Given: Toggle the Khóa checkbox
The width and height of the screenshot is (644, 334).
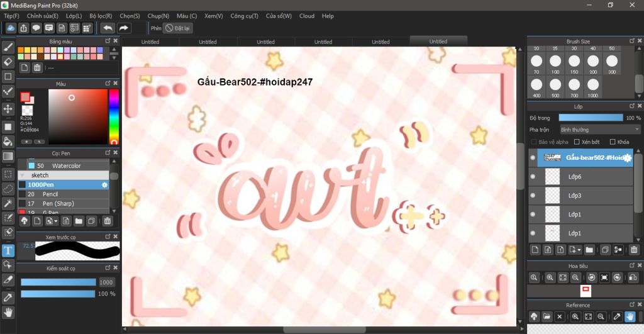Looking at the screenshot, I should (x=613, y=142).
